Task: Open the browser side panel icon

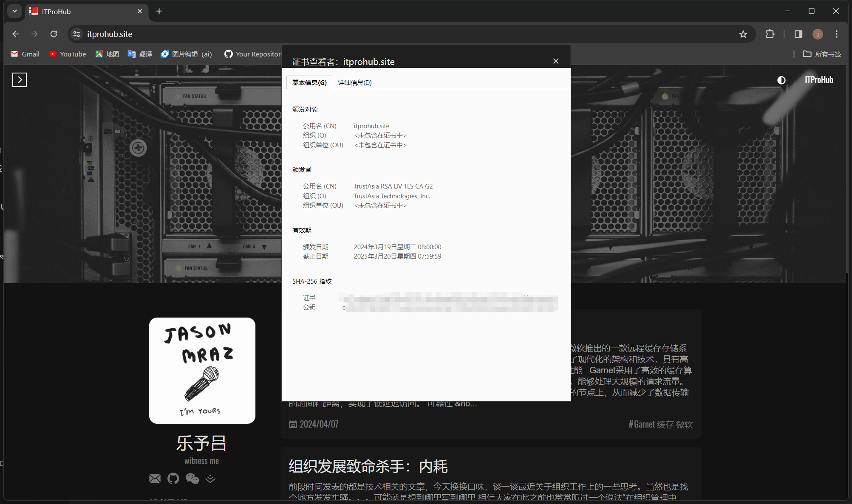Action: [798, 34]
